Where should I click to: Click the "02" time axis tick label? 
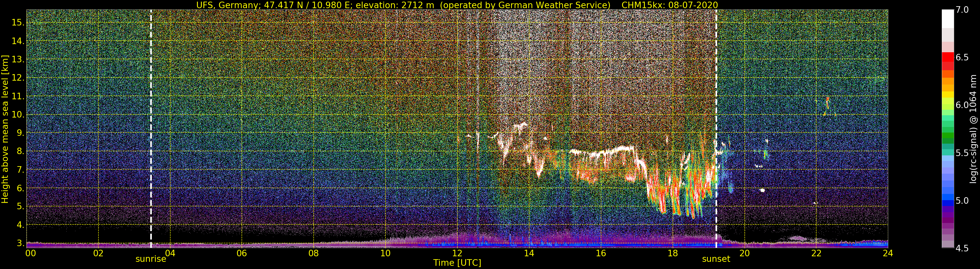point(98,253)
